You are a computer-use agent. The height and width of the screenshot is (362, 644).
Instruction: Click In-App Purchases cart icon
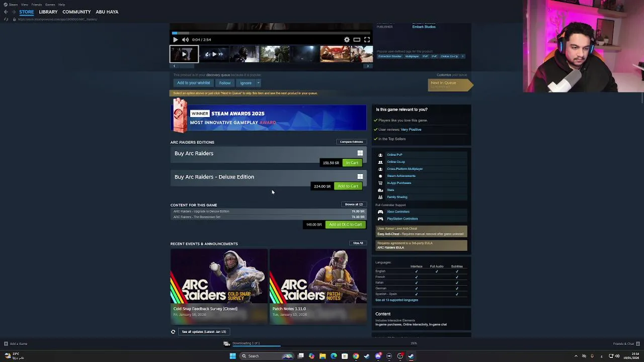(380, 183)
